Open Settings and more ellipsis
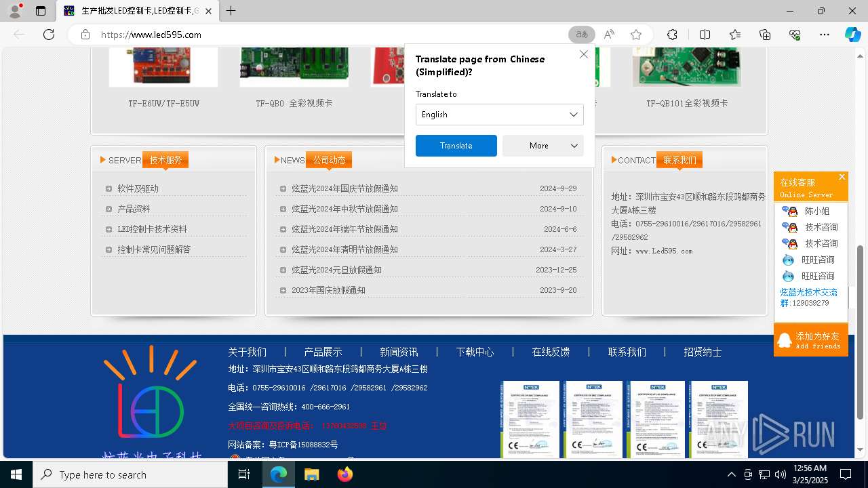The width and height of the screenshot is (868, 488). [x=825, y=35]
